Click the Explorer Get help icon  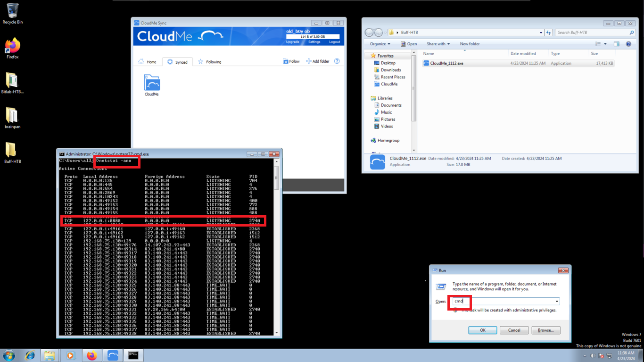[628, 44]
